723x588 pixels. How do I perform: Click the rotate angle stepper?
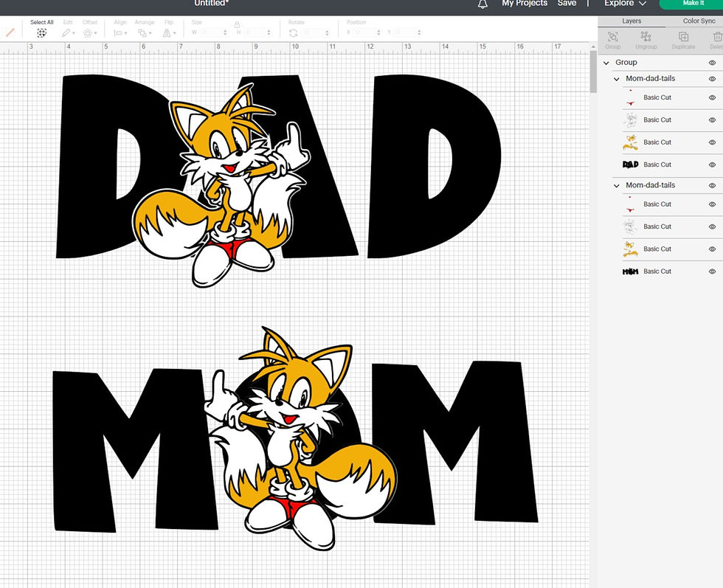pyautogui.click(x=327, y=32)
